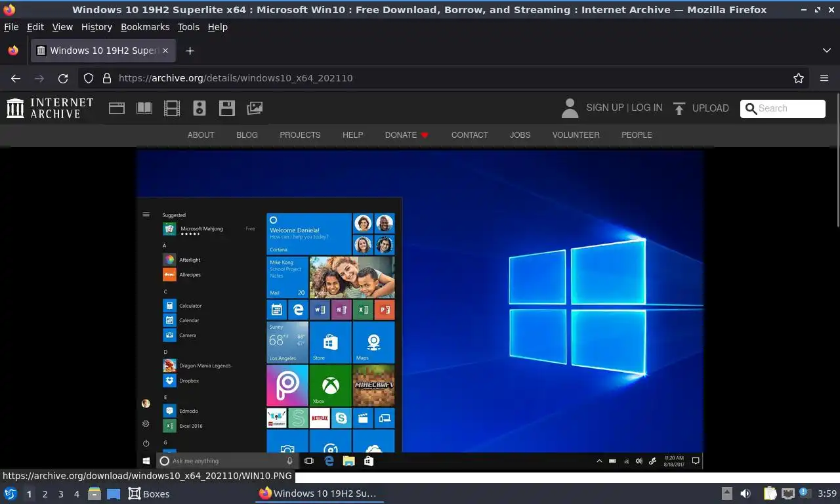Open the Help menu
840x504 pixels.
217,27
